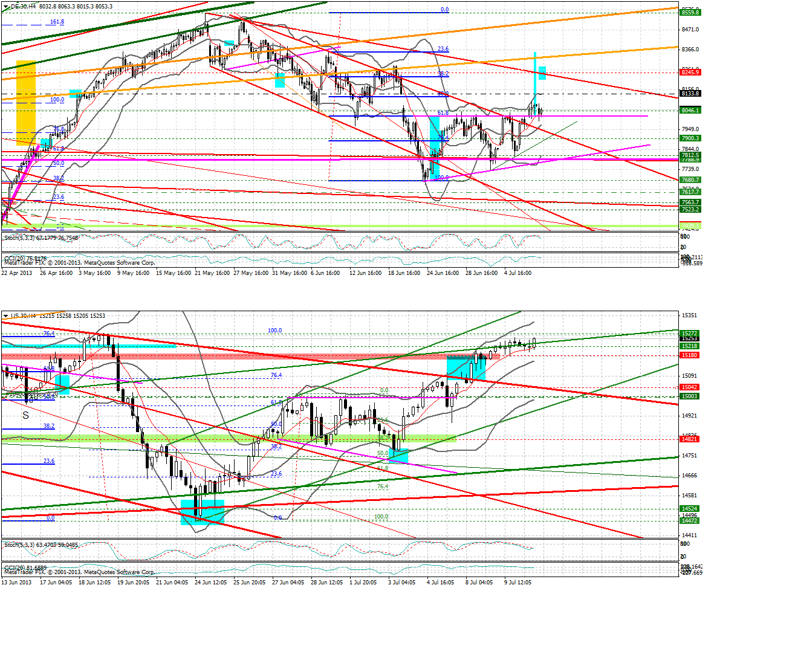The image size is (798, 672).
Task: Click the green 8046.1 price label
Action: (x=690, y=110)
